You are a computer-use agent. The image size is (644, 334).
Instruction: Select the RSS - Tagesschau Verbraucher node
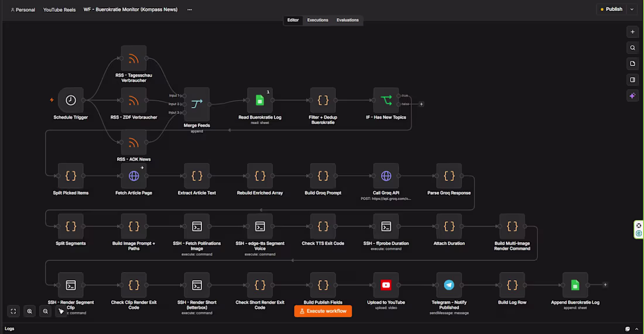(133, 58)
